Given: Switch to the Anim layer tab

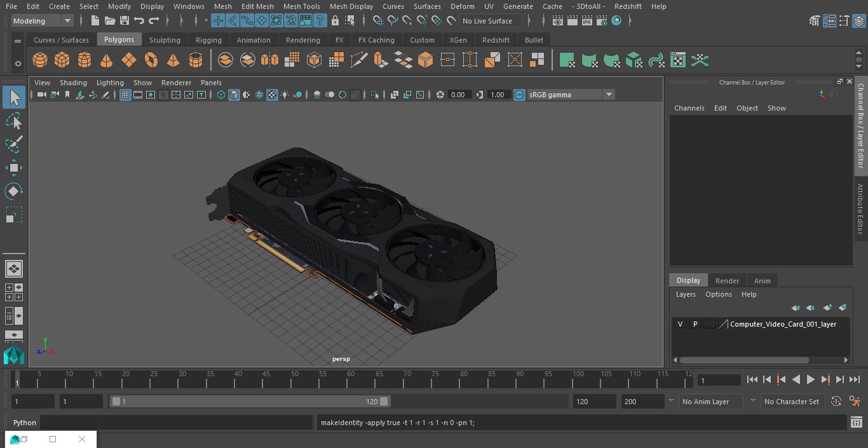Looking at the screenshot, I should pos(762,280).
